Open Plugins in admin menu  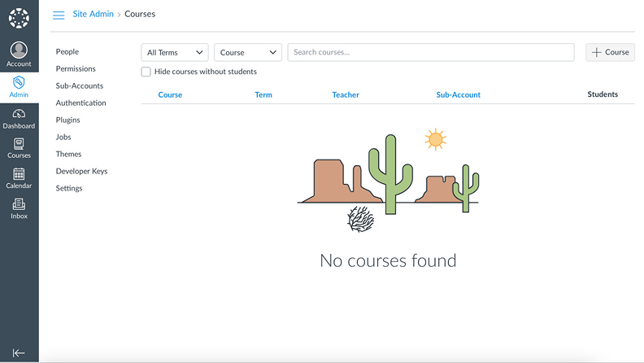pos(67,120)
